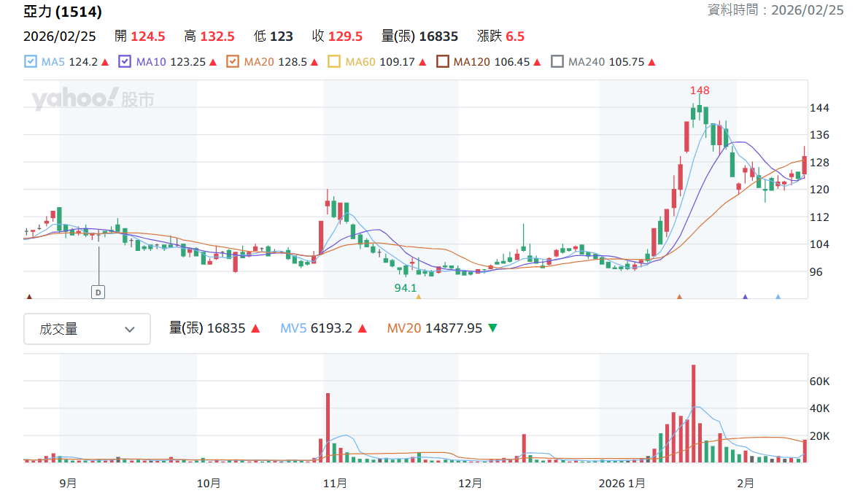
Task: Enable the MA120 moving average checkbox
Action: coord(443,62)
